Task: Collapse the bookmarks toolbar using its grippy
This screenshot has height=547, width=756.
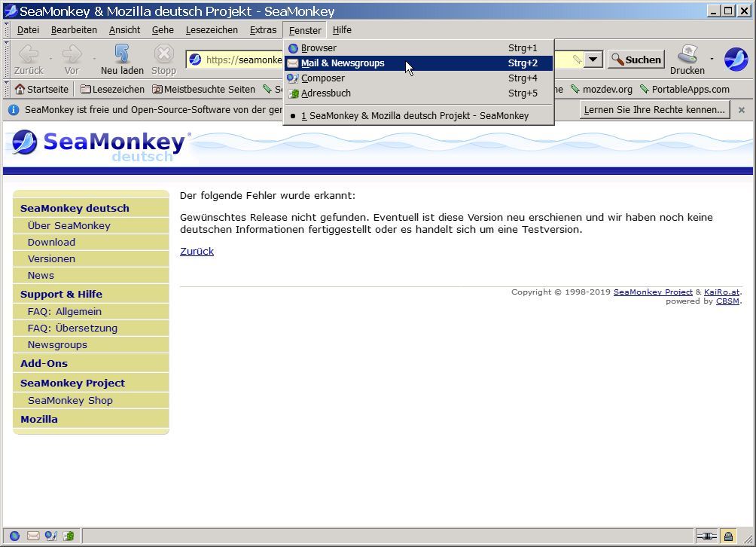Action: 6,89
